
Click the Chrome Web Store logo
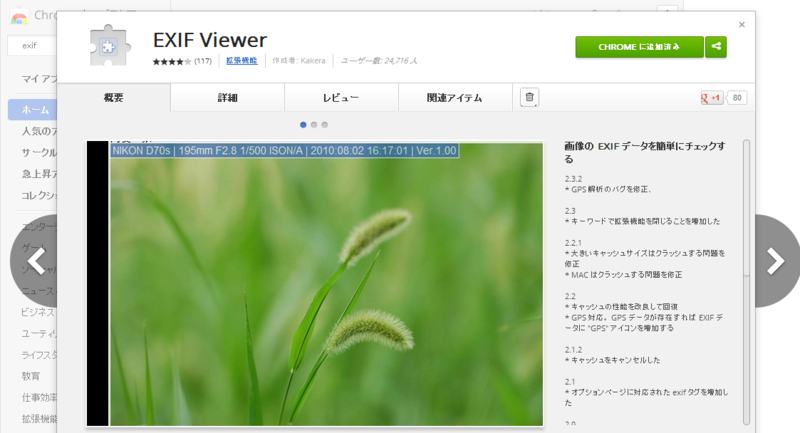click(x=19, y=17)
